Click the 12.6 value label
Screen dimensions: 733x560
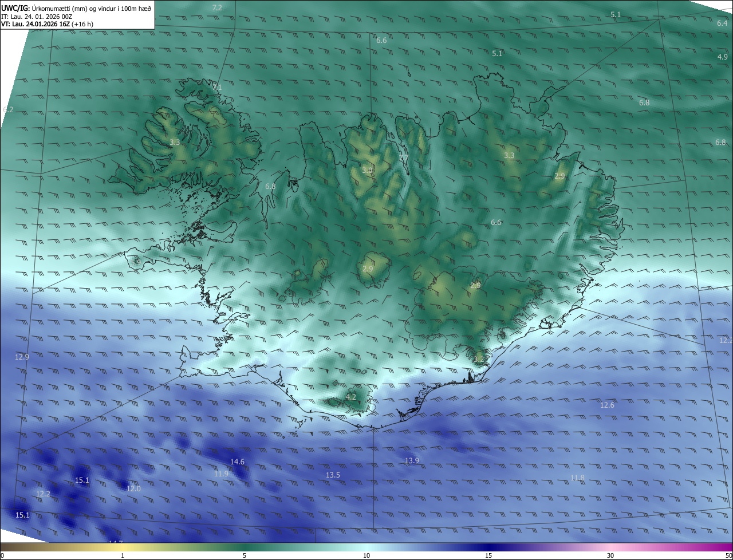coord(607,405)
